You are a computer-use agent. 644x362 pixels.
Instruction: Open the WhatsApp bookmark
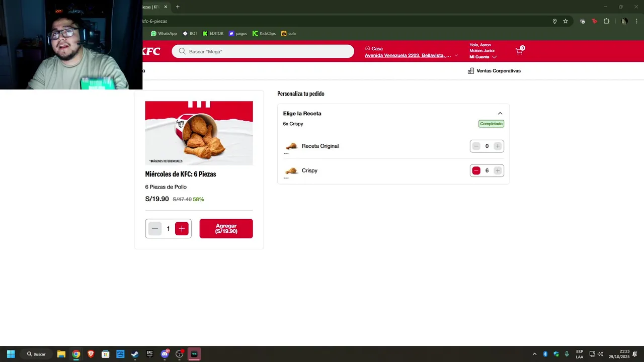pos(164,34)
